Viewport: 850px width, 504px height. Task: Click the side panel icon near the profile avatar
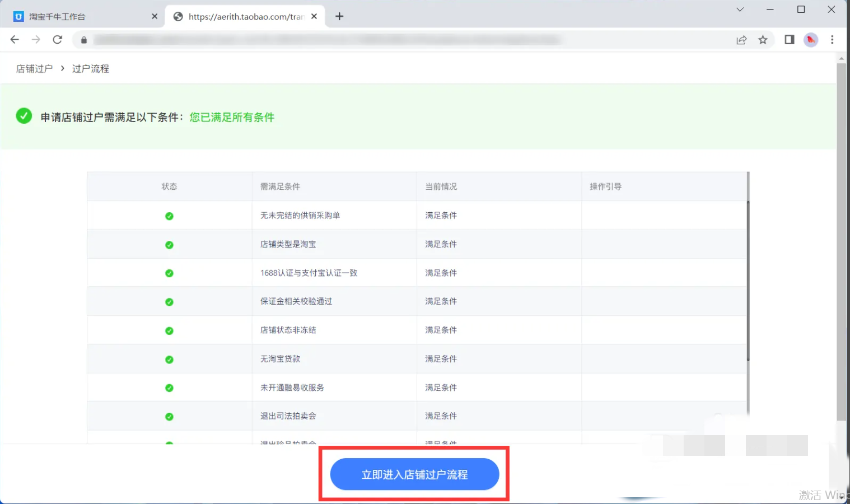click(789, 39)
